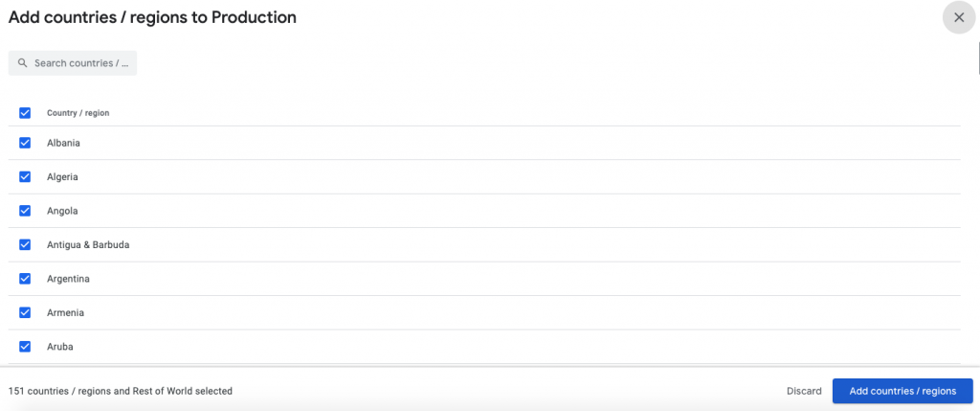The height and width of the screenshot is (411, 980).
Task: Click the page scrollbar on the right edge
Action: click(977, 57)
